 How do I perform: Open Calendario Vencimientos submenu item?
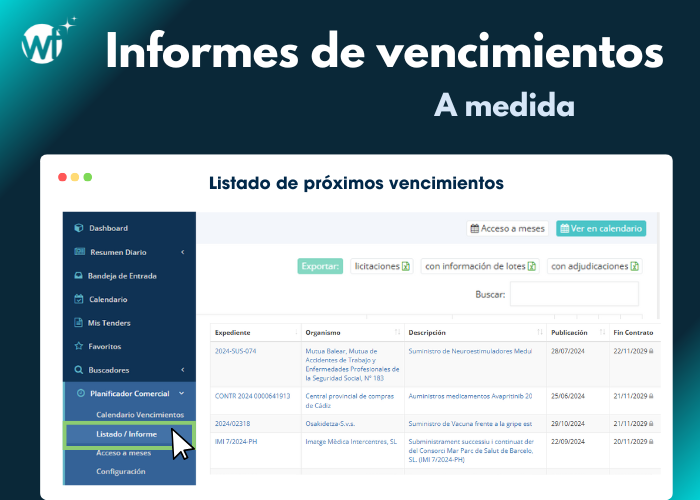pyautogui.click(x=140, y=414)
